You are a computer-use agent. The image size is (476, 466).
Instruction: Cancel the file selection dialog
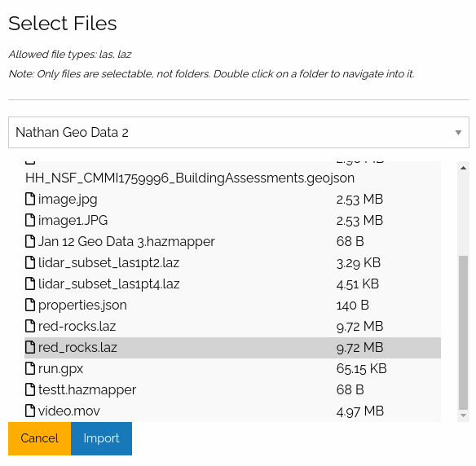[39, 438]
